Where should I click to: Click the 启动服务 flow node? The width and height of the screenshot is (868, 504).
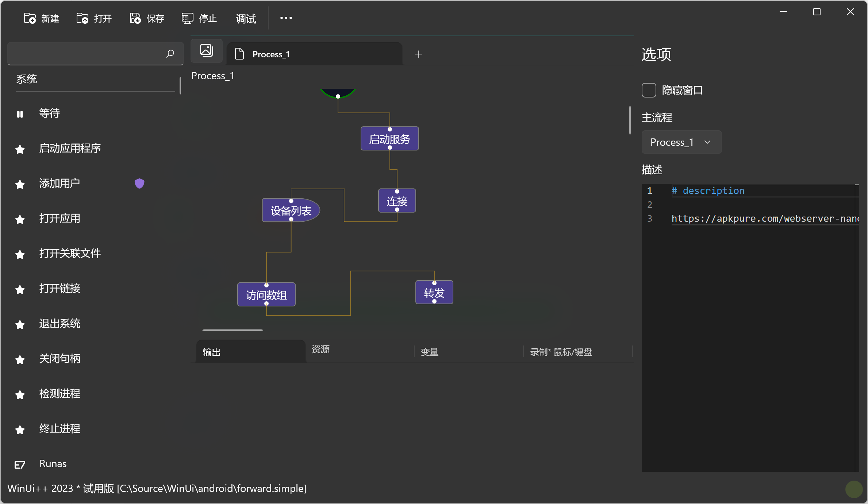coord(389,139)
